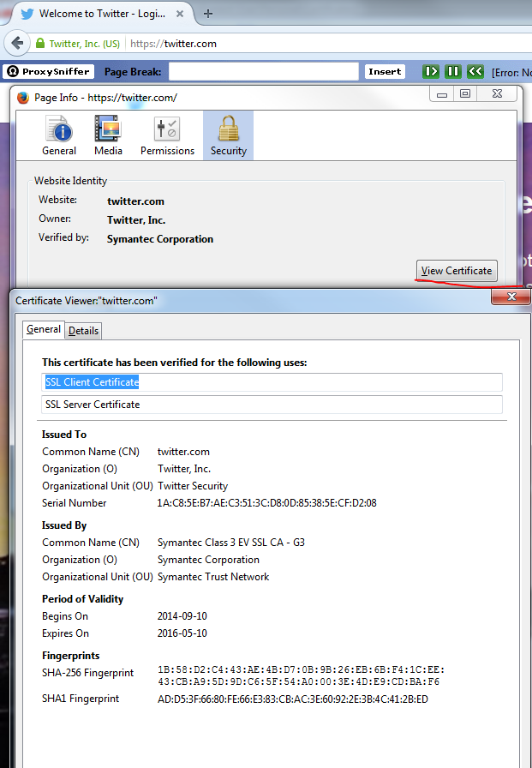The image size is (532, 768).
Task: Click the View Certificate button
Action: (457, 271)
